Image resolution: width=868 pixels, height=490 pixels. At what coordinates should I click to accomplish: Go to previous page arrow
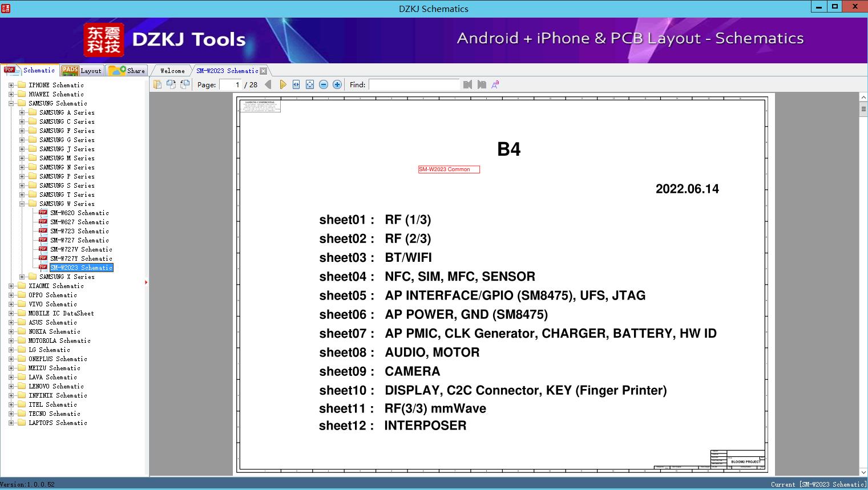coord(268,84)
